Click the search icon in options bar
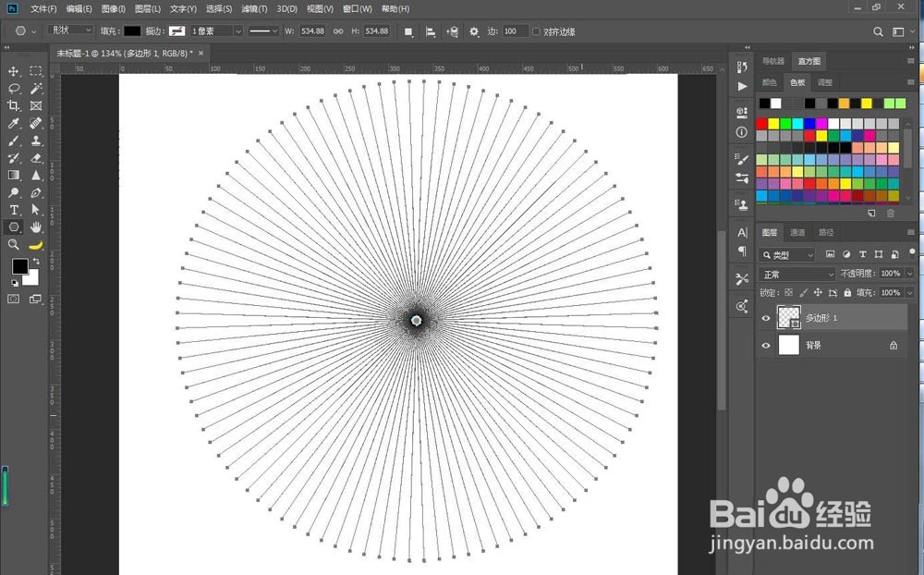This screenshot has width=924, height=575. 878,31
